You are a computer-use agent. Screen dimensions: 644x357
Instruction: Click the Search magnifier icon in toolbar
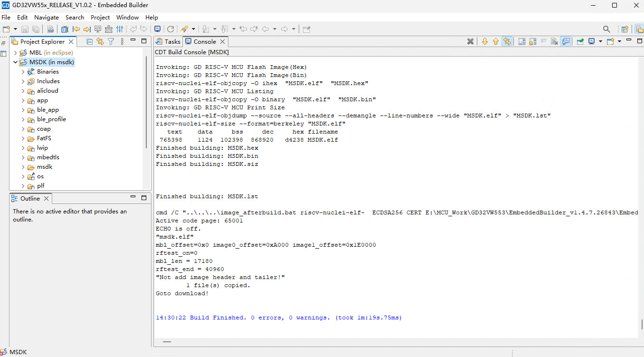click(x=606, y=29)
